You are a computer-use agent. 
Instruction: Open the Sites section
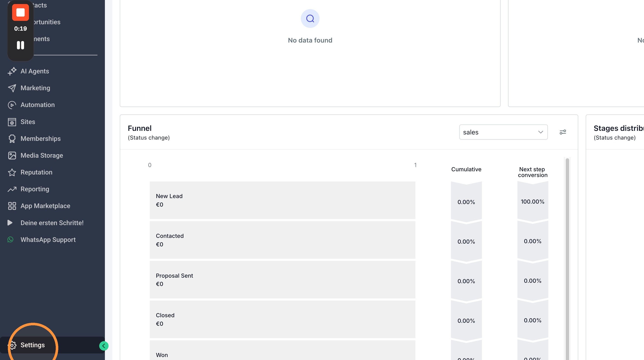[28, 122]
